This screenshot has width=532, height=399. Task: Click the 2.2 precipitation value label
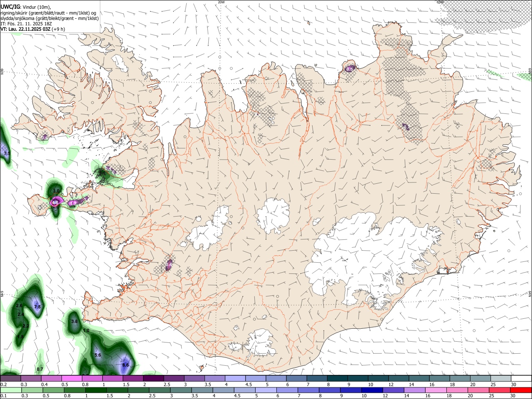coord(25,326)
